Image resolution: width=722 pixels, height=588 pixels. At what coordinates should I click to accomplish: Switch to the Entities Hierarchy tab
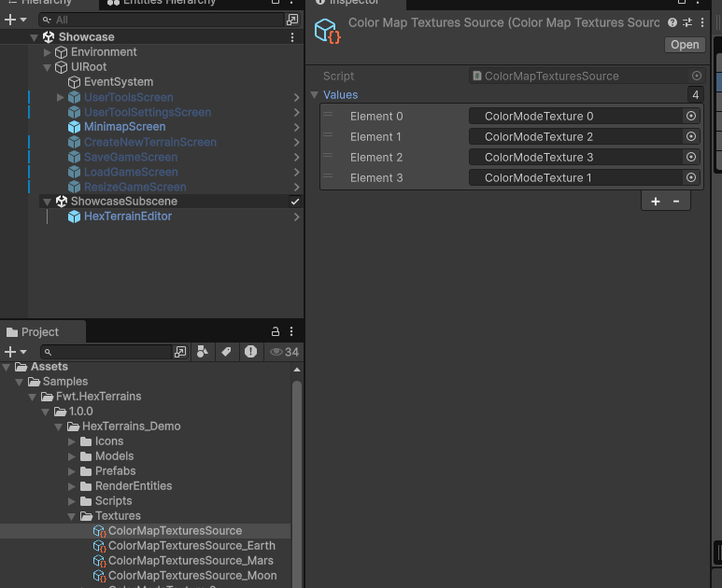[x=162, y=3]
